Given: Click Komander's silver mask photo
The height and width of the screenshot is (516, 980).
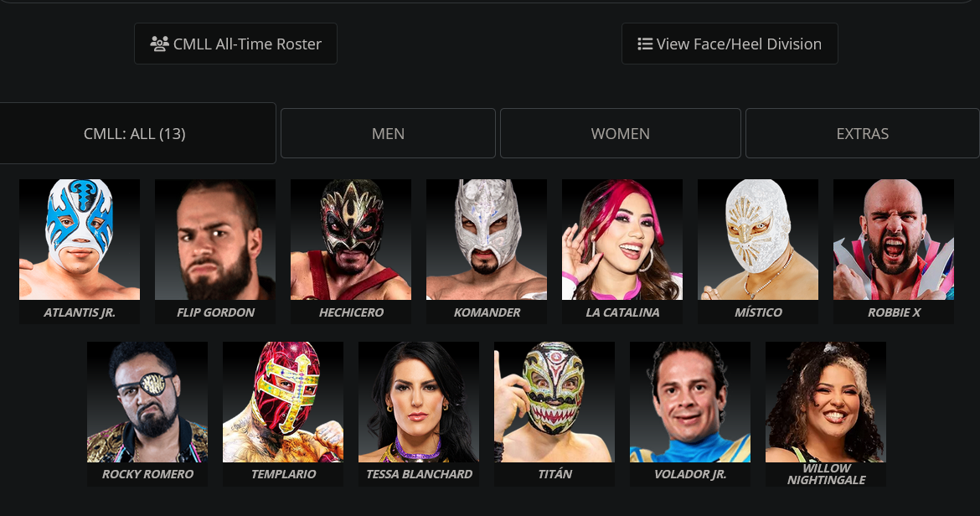Looking at the screenshot, I should point(487,240).
